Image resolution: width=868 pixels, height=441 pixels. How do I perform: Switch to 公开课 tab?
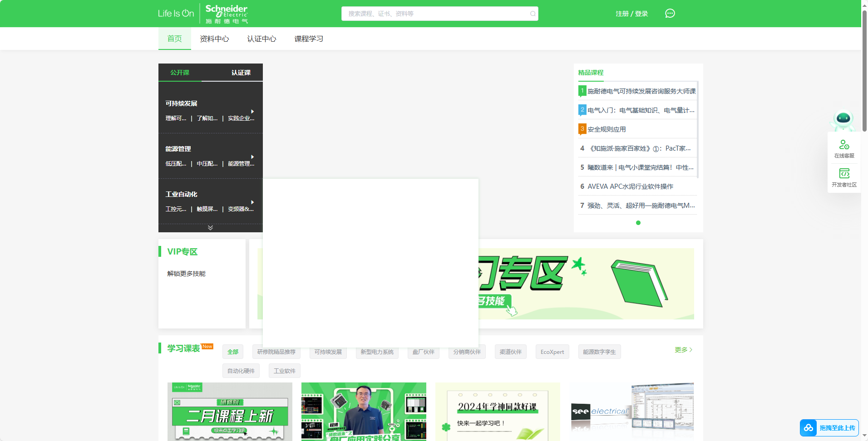[x=180, y=73]
